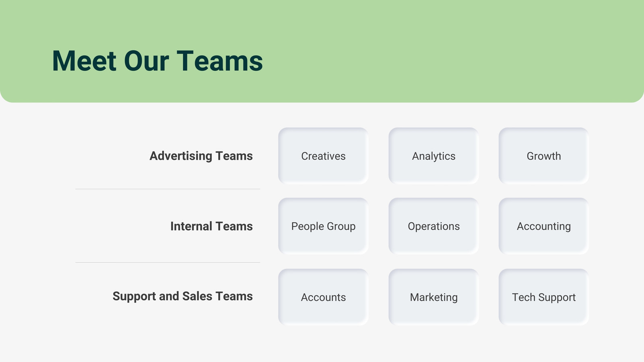The width and height of the screenshot is (644, 362).
Task: Click the word Teams in the title
Action: (x=220, y=61)
